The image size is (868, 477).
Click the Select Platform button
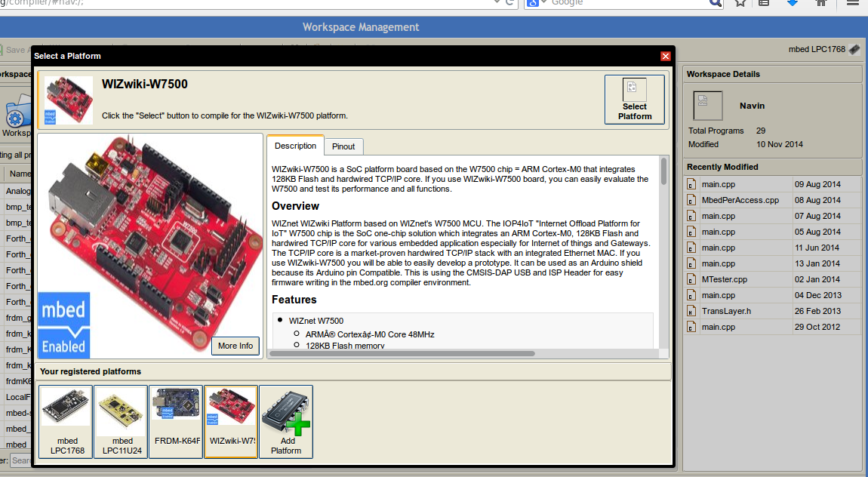click(634, 99)
